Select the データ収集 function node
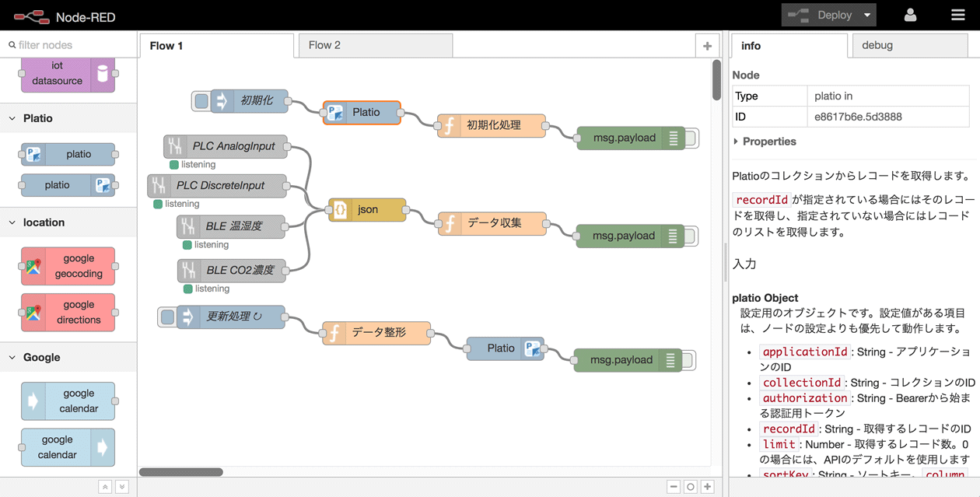Screen dimensions: 980x497 [492, 223]
